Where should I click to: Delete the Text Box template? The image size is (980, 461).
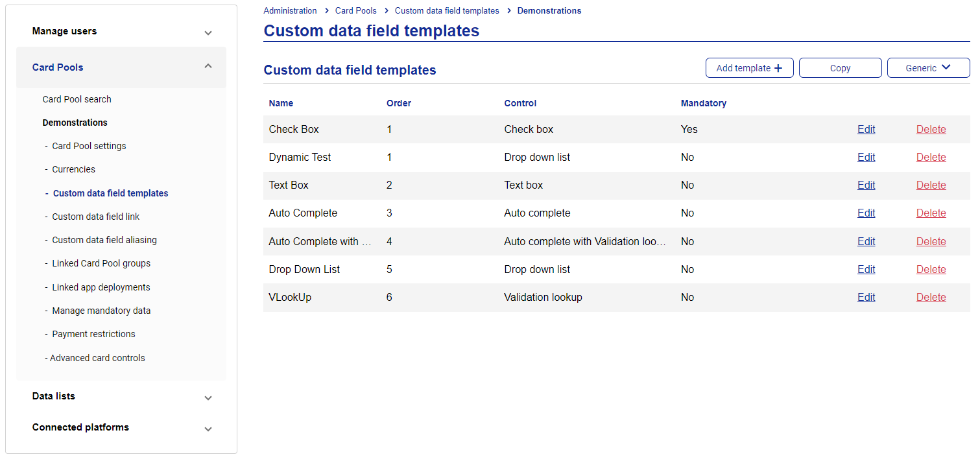(931, 185)
